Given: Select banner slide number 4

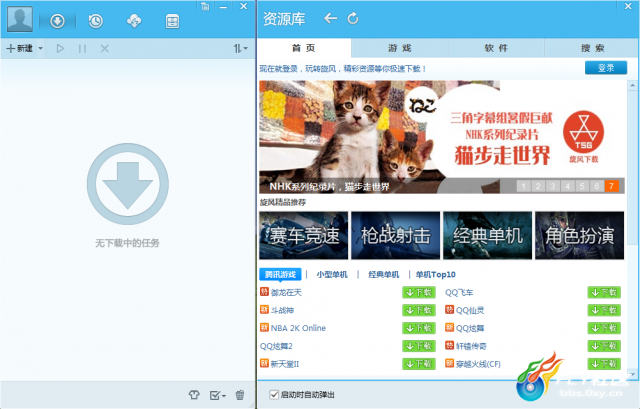Looking at the screenshot, I should tap(567, 187).
